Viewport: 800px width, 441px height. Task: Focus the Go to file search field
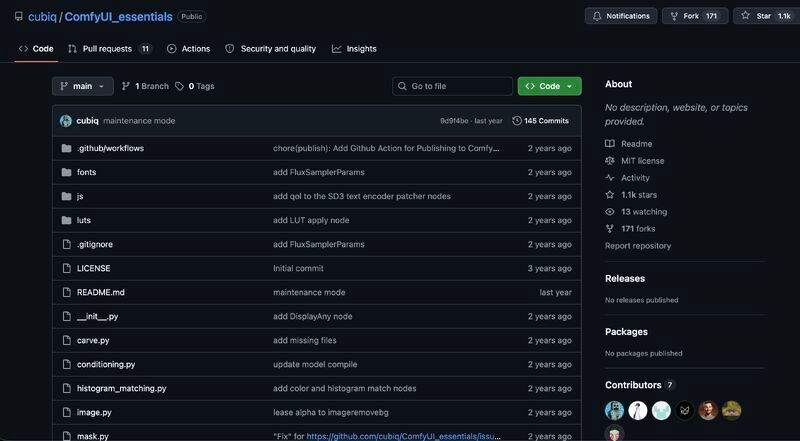coord(453,86)
